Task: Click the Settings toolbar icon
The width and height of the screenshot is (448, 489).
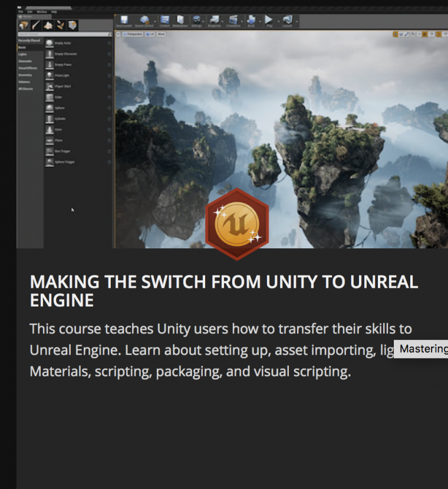Action: tap(196, 21)
